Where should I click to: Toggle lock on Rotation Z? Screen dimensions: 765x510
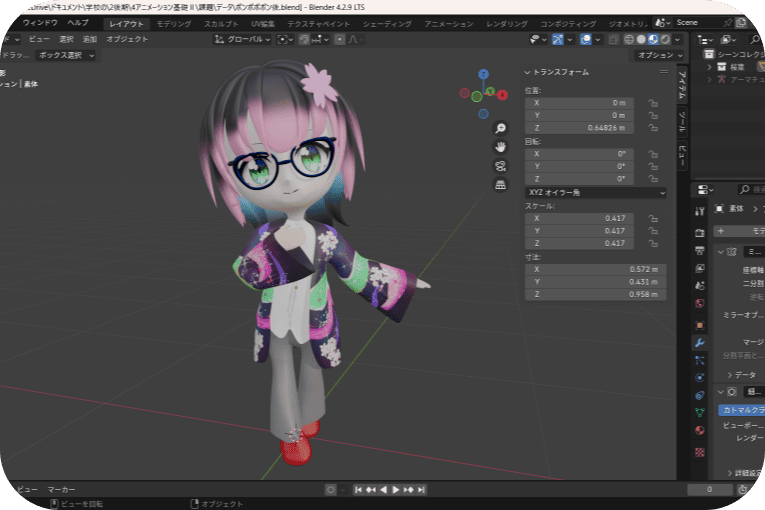651,179
